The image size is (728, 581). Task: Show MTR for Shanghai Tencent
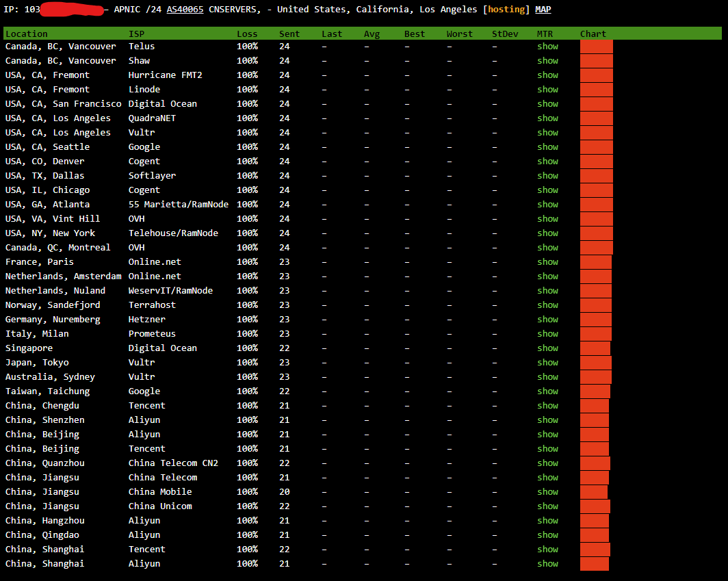tap(548, 550)
